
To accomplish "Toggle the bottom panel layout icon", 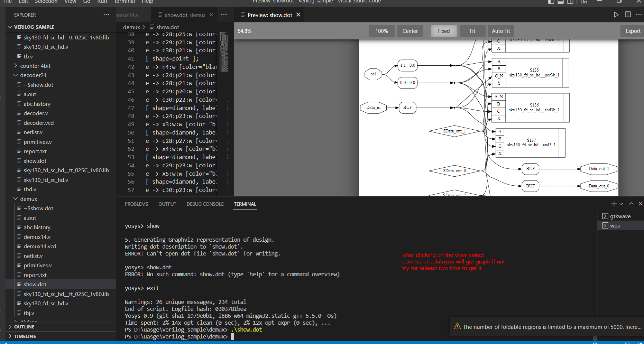I will coord(561,1).
